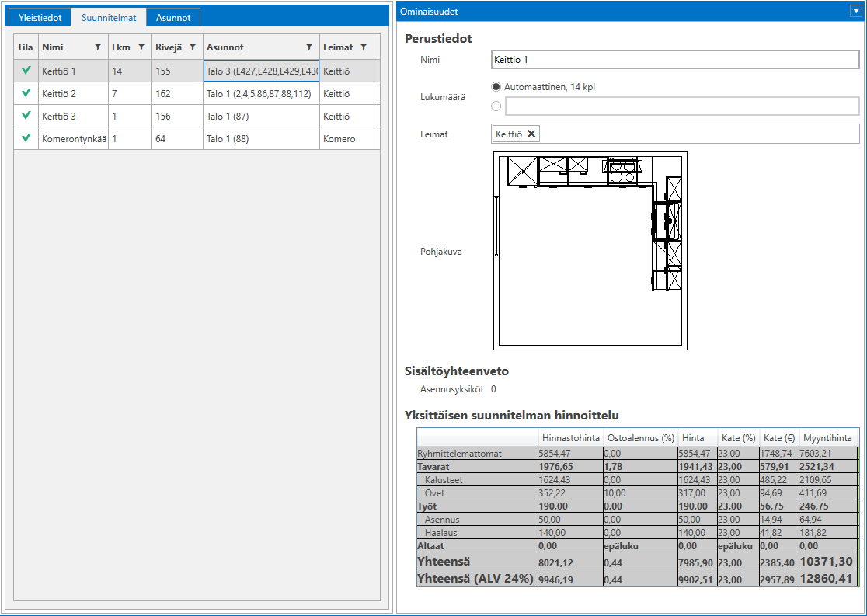Select the Keittiö 1 row name
The width and height of the screenshot is (867, 616).
coord(59,71)
